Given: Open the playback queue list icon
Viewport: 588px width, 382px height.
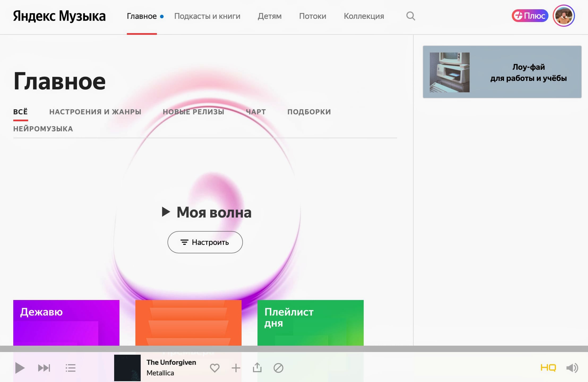Looking at the screenshot, I should [71, 368].
